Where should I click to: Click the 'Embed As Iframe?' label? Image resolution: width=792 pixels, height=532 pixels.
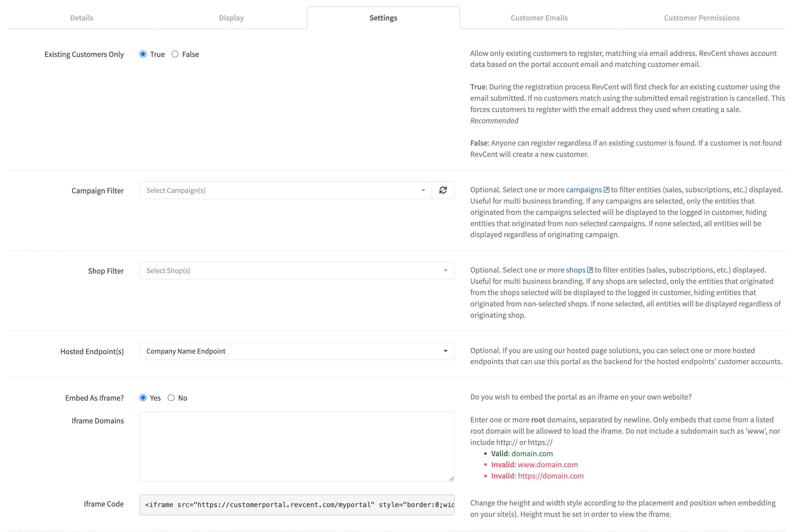95,398
